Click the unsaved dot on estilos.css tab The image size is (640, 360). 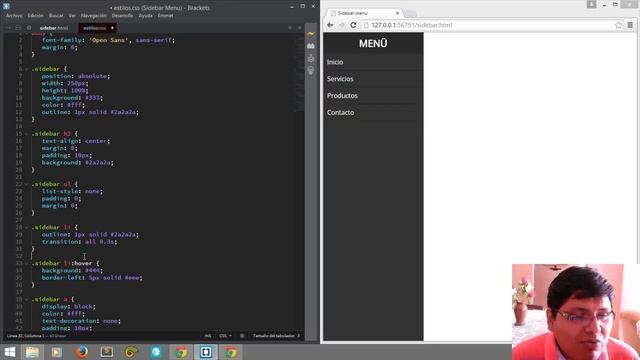(112, 28)
